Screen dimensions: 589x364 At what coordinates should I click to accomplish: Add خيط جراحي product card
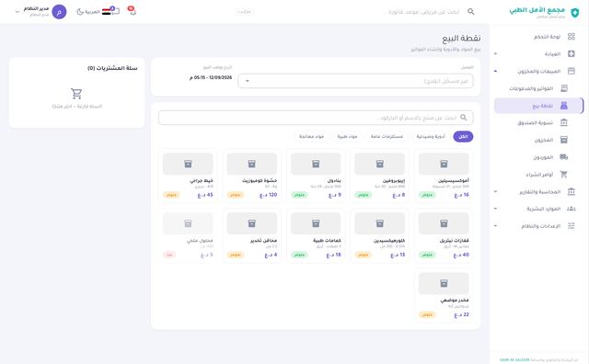coord(188,176)
